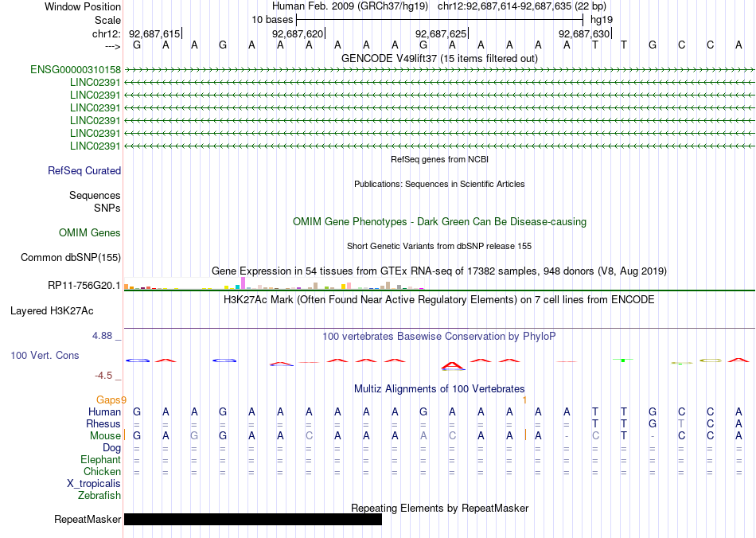This screenshot has width=756, height=538.
Task: Click the Window Position label
Action: point(83,6)
